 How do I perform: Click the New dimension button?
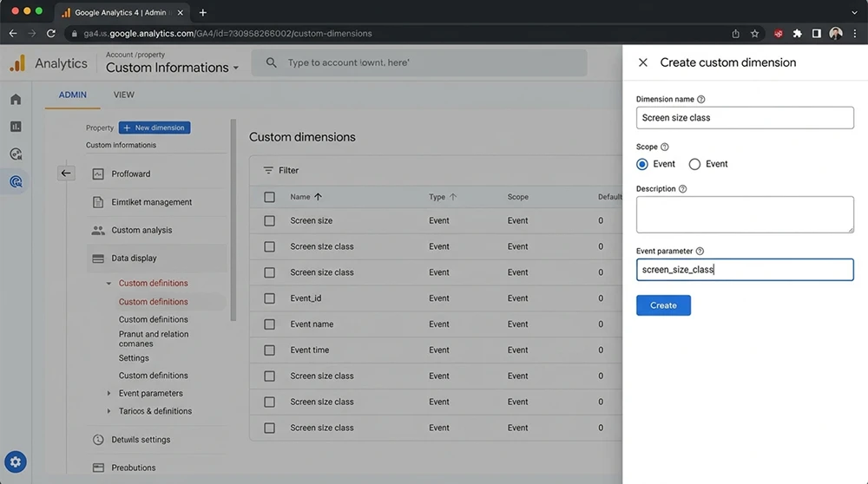tap(154, 128)
